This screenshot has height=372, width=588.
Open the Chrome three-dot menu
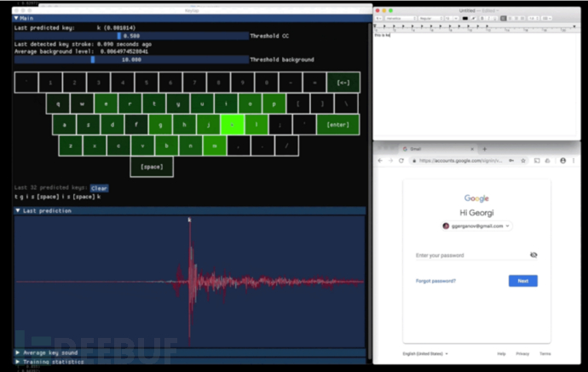[574, 161]
